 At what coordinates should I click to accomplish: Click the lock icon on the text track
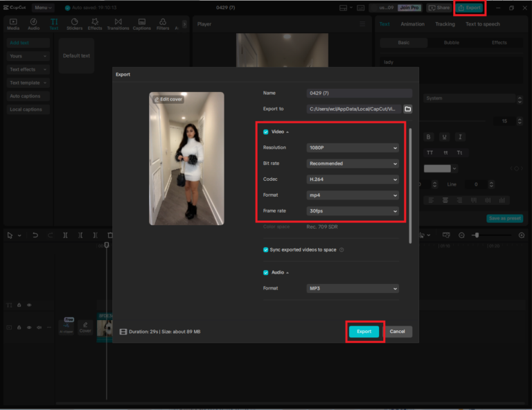click(19, 305)
